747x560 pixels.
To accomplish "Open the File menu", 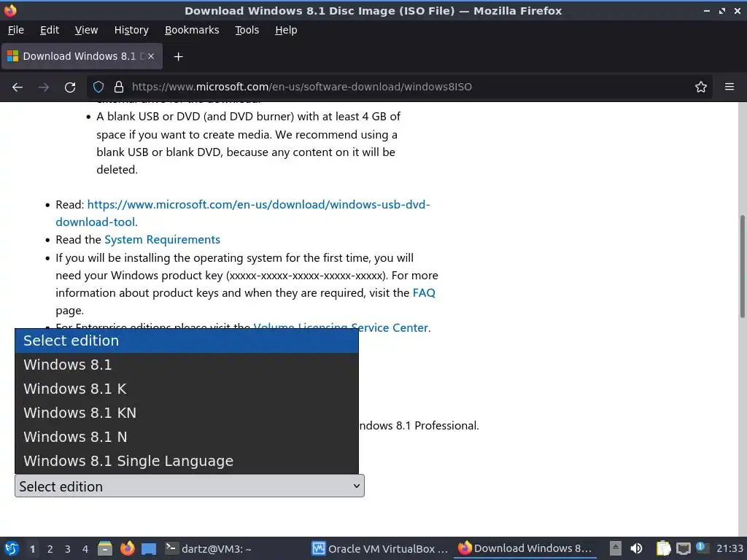I will 16,30.
